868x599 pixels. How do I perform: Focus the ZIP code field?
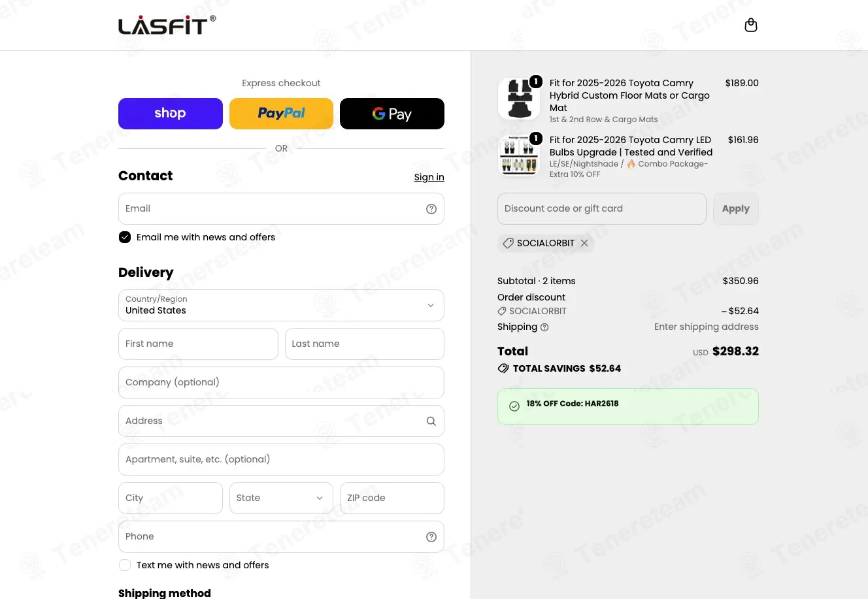tap(392, 498)
